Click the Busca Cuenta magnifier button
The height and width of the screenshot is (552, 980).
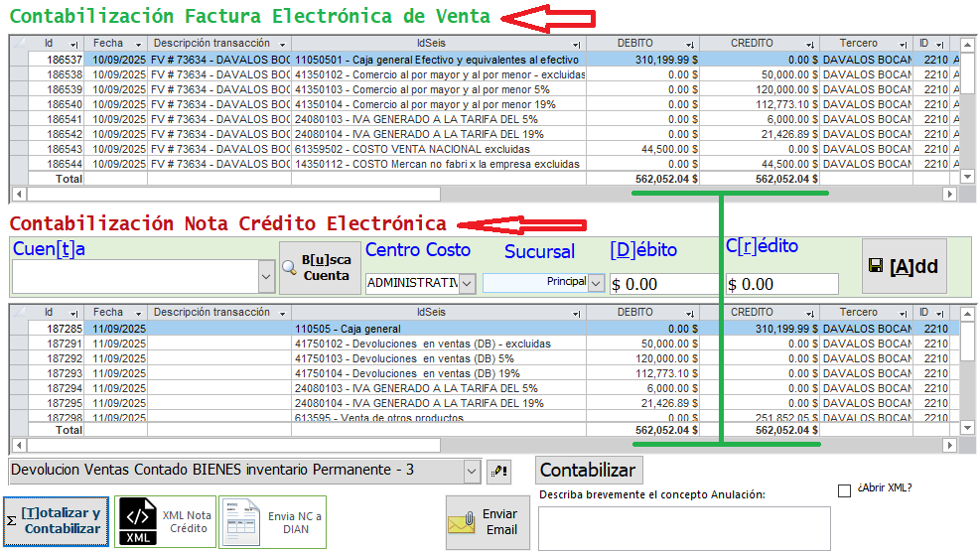click(317, 268)
